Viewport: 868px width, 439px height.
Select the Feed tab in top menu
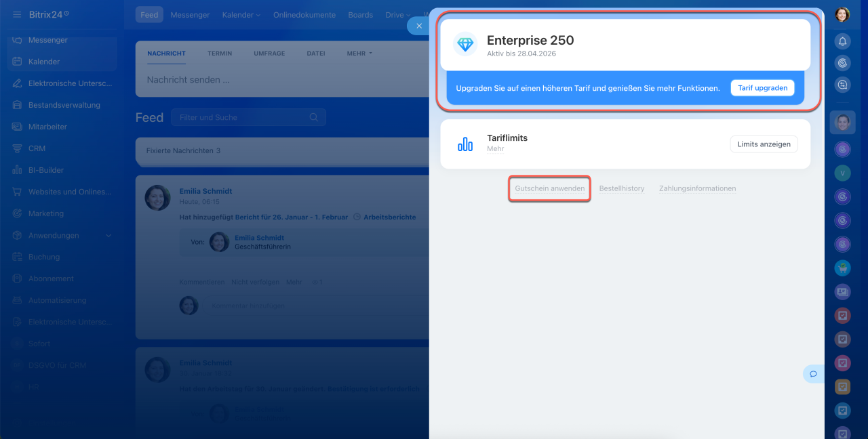click(149, 15)
